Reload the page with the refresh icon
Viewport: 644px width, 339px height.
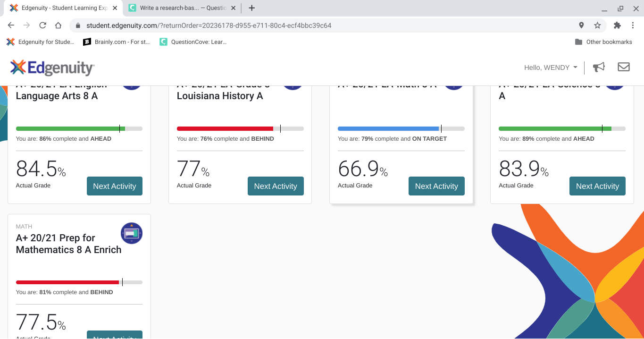42,25
